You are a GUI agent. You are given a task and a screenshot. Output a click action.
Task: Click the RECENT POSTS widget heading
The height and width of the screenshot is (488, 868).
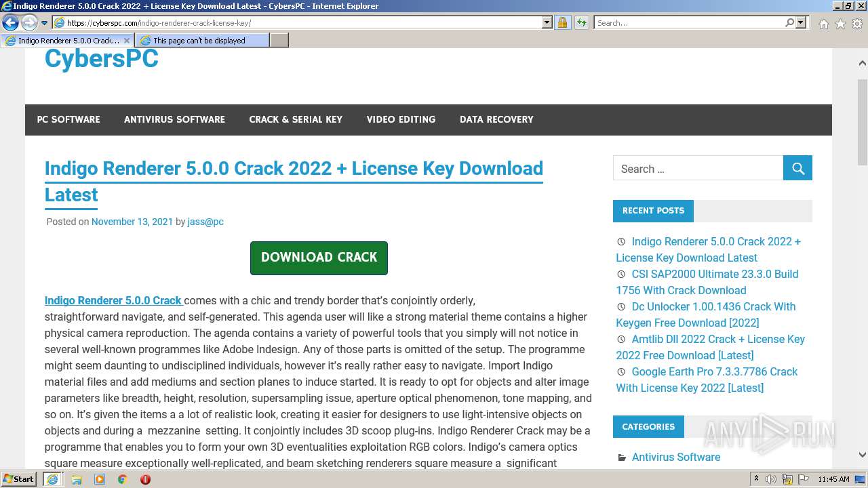[653, 211]
